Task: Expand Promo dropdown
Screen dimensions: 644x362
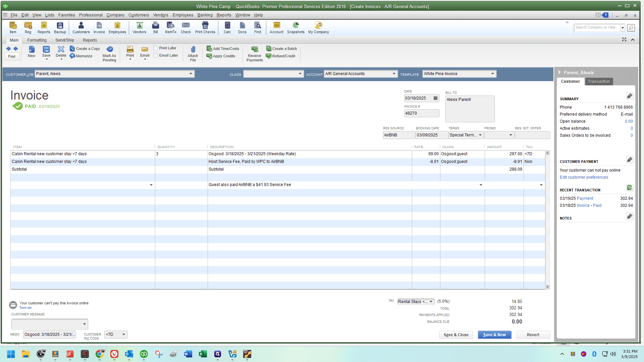Action: pos(511,135)
